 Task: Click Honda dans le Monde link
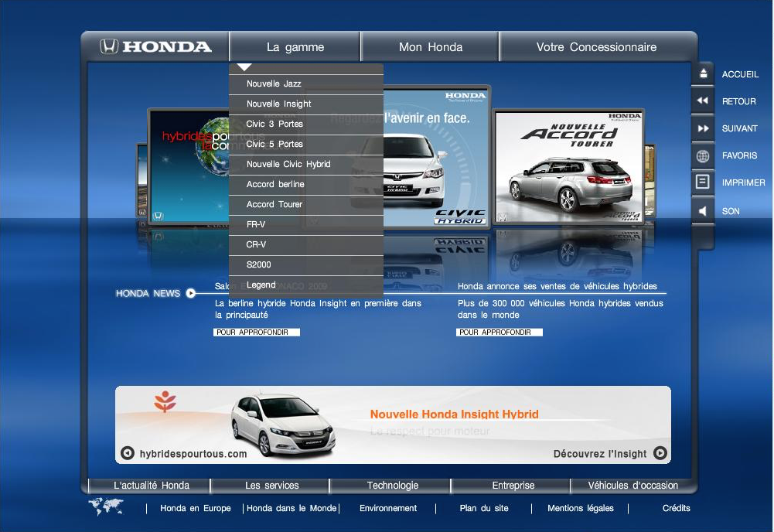pos(292,508)
